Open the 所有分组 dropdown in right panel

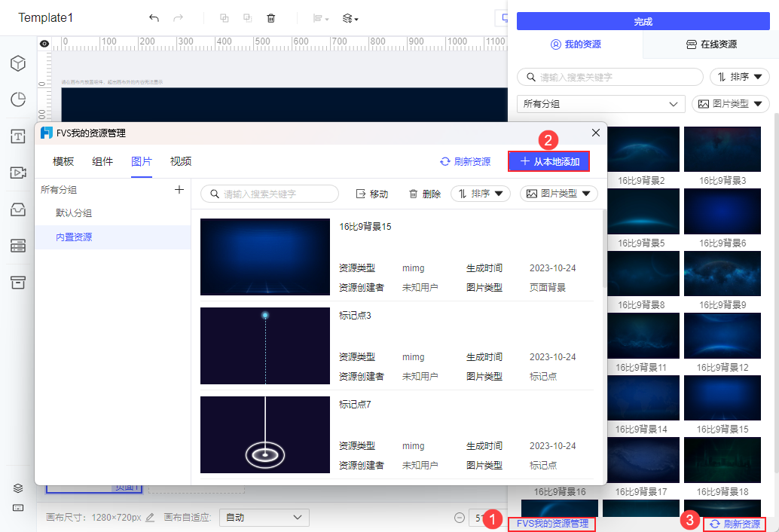coord(600,104)
